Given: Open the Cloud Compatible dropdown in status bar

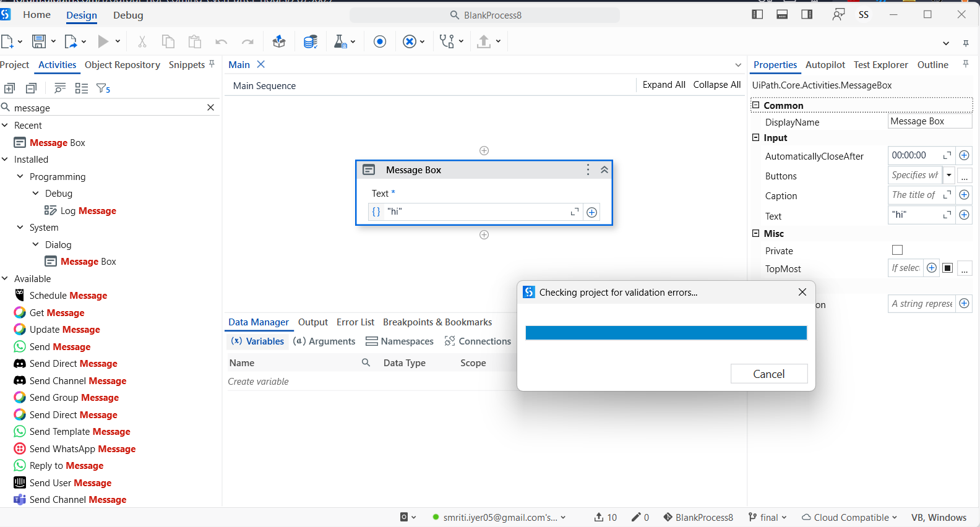Looking at the screenshot, I should click(849, 517).
